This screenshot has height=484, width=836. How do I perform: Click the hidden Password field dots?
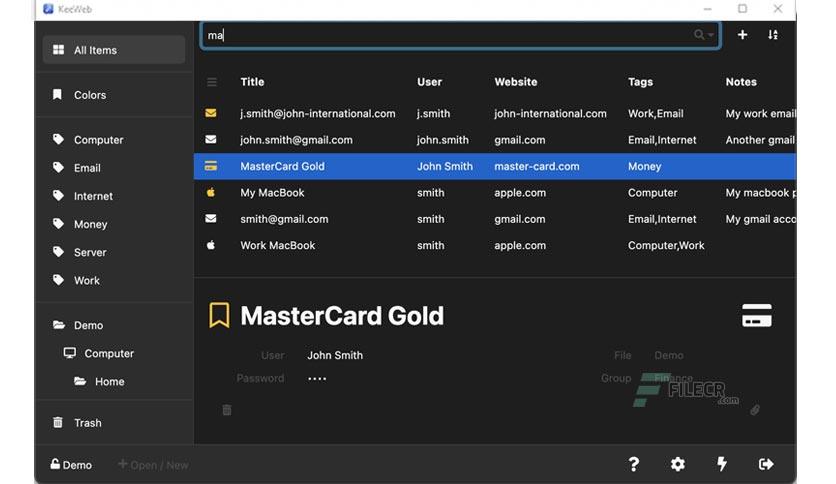(x=317, y=378)
